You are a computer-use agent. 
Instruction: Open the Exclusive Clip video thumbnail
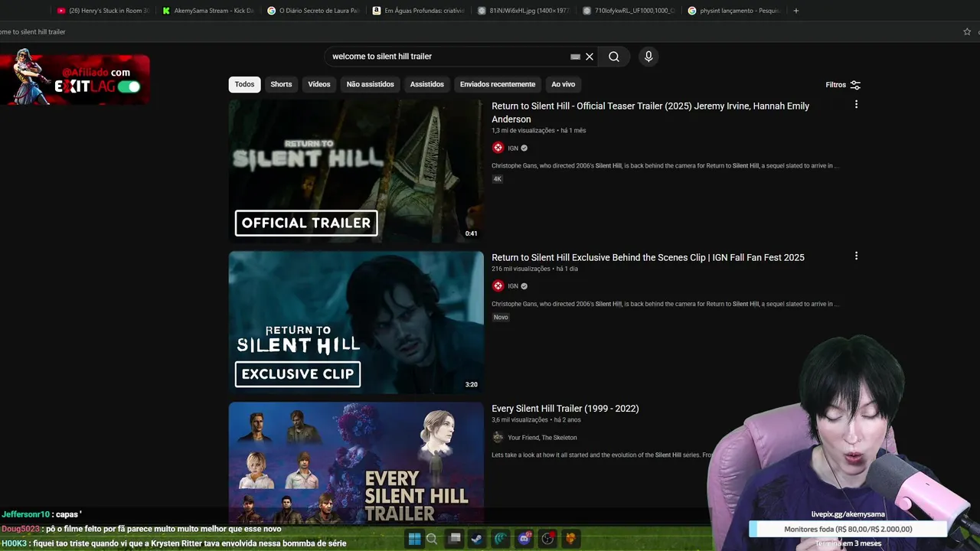coord(356,322)
